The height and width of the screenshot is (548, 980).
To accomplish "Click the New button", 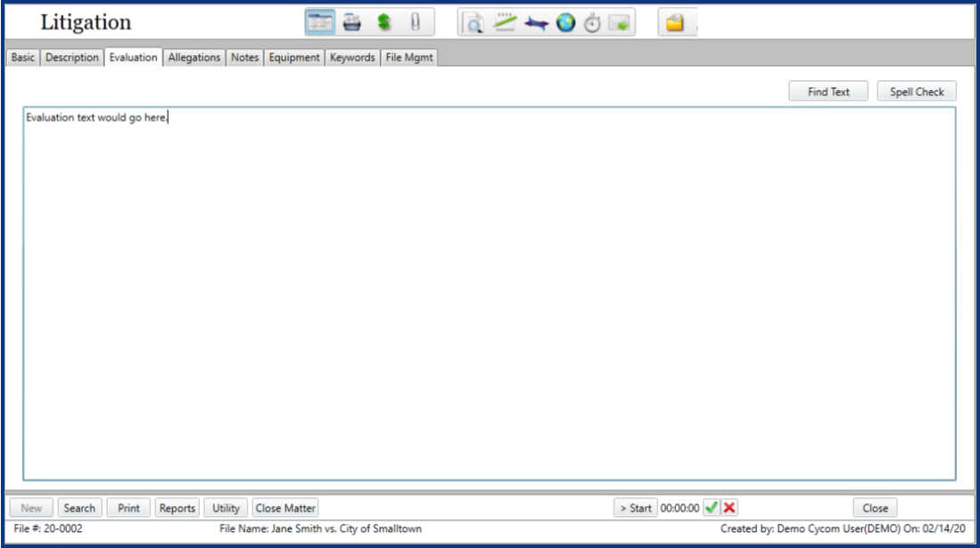I will pyautogui.click(x=31, y=508).
